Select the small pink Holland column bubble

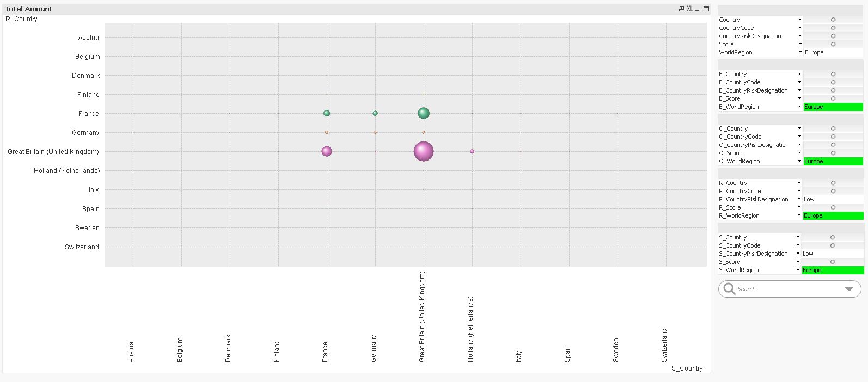pos(472,151)
